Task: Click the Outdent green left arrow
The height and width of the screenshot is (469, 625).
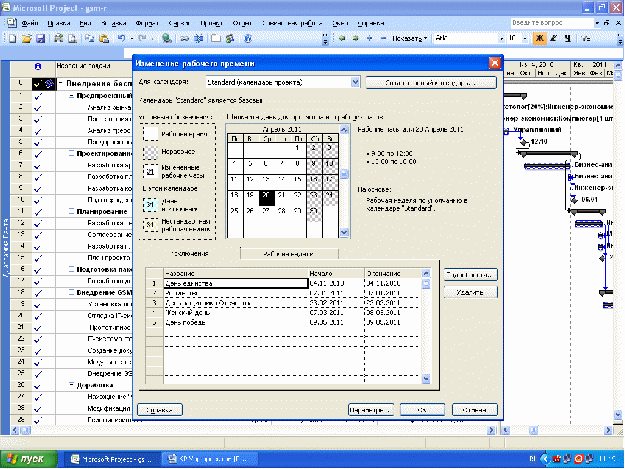Action: click(342, 38)
